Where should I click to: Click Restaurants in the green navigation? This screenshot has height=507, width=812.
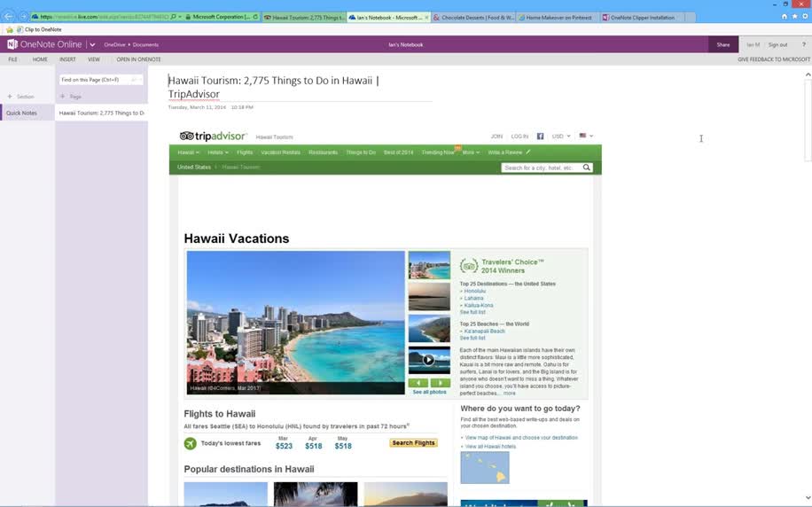coord(323,152)
